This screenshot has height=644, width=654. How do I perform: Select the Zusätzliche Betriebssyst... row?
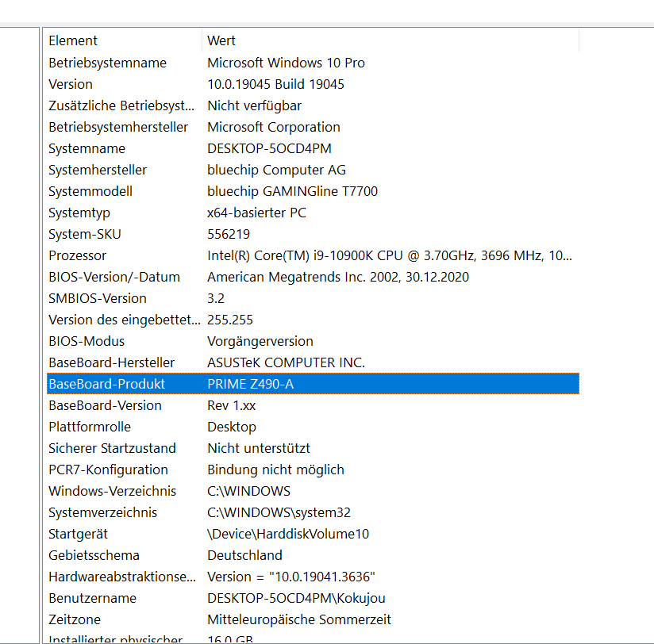313,105
